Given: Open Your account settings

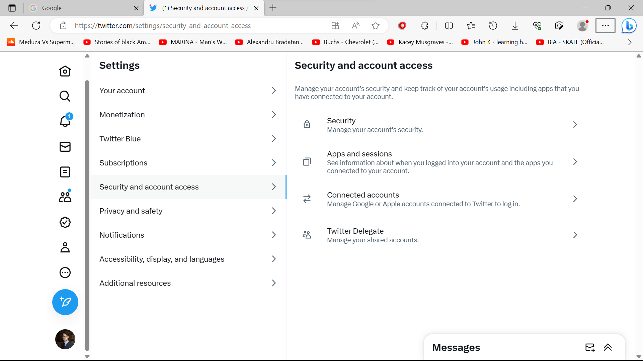Looking at the screenshot, I should (x=189, y=91).
